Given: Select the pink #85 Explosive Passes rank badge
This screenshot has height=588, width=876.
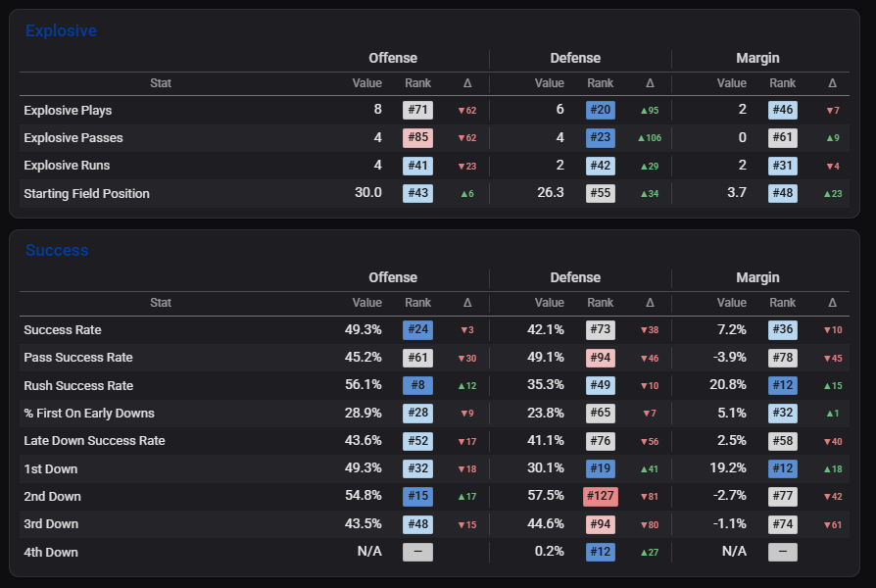Looking at the screenshot, I should tap(417, 137).
